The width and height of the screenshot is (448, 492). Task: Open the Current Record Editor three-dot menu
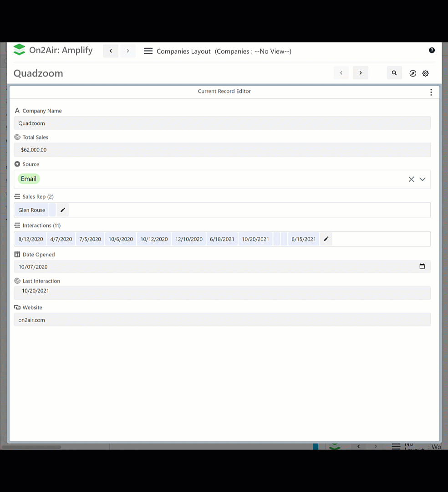tap(431, 92)
